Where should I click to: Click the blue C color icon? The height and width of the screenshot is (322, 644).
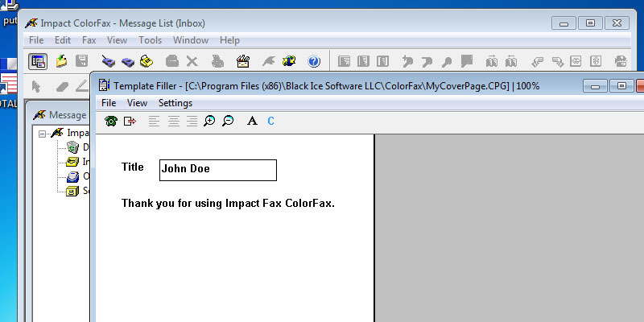(x=270, y=121)
